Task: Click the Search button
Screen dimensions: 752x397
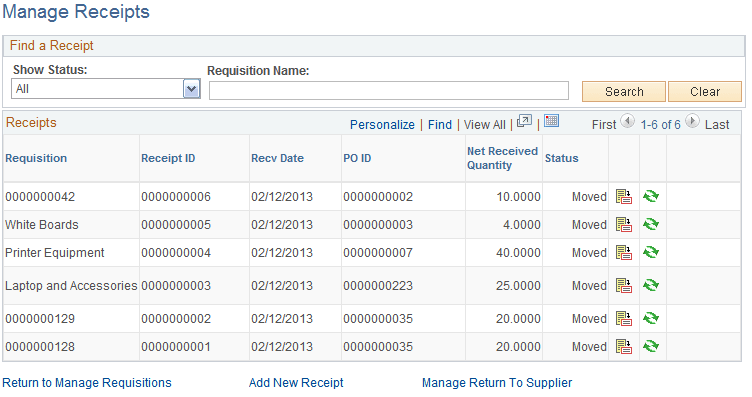Action: tap(624, 92)
